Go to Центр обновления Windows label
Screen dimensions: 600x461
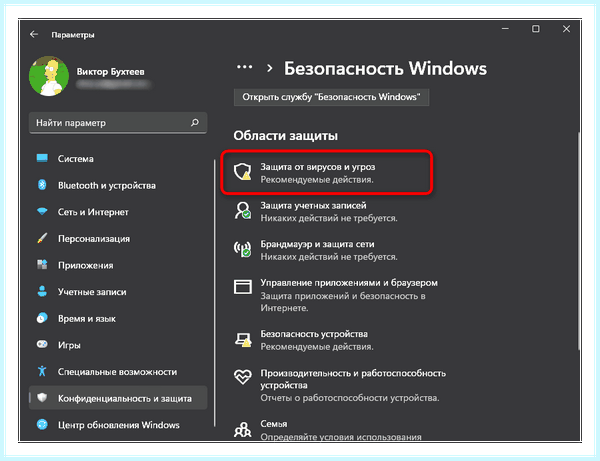coord(119,425)
